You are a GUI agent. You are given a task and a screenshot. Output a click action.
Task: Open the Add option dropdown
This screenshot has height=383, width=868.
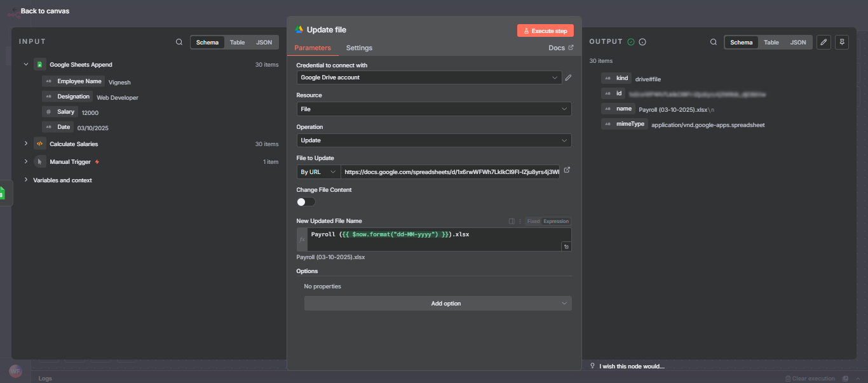coord(438,303)
